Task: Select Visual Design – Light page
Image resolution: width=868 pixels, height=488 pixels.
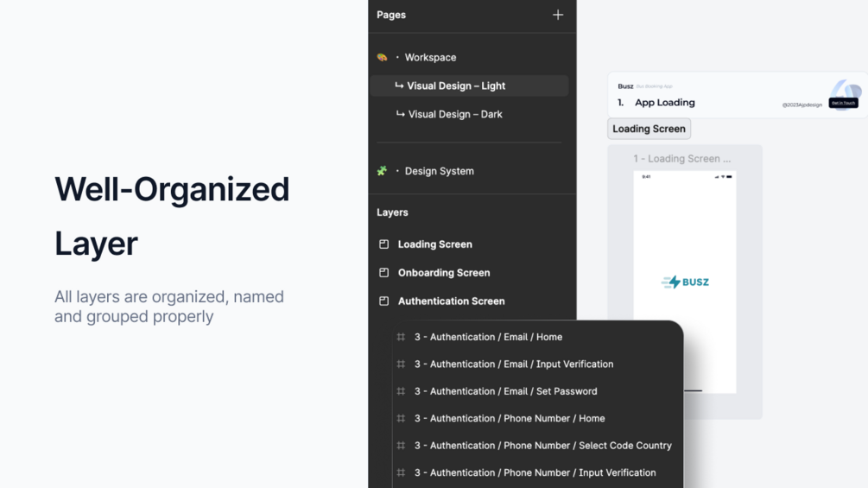Action: [456, 86]
